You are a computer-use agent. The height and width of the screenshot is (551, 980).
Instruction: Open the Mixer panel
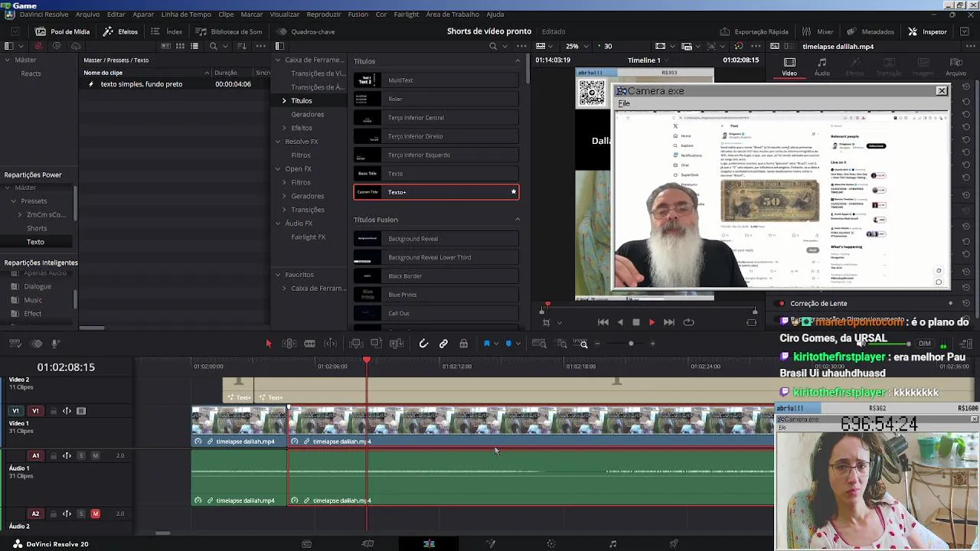818,31
